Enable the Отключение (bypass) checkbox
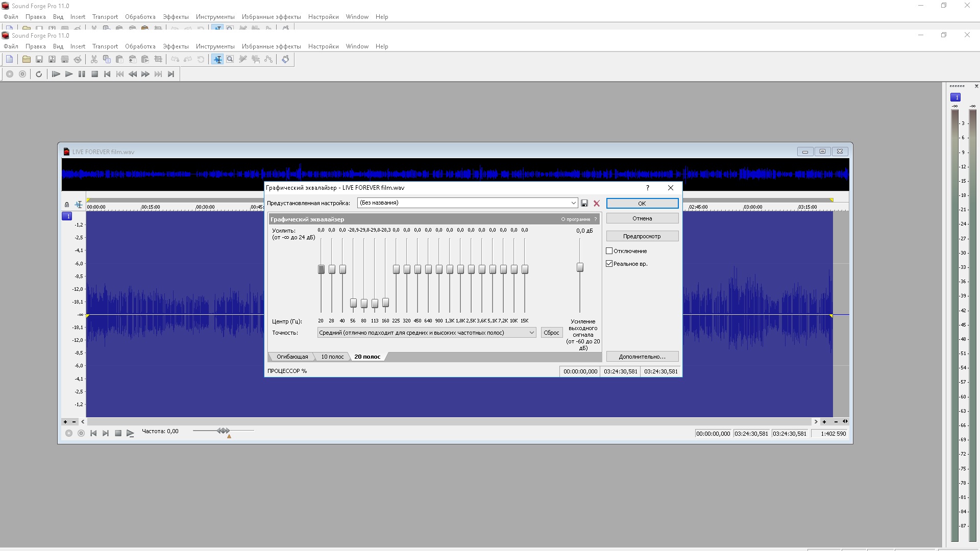The width and height of the screenshot is (980, 551). [x=609, y=251]
